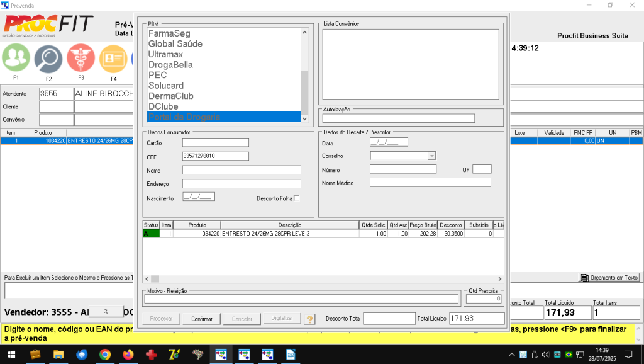Open Google Chrome from the taskbar
644x364 pixels.
(105, 355)
